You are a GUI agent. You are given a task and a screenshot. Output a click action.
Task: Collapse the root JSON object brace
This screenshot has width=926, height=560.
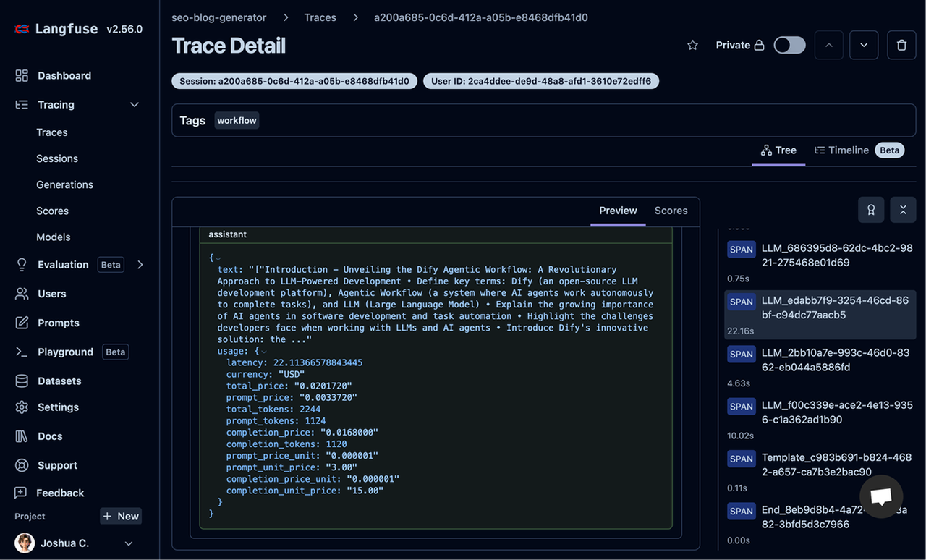pyautogui.click(x=218, y=258)
